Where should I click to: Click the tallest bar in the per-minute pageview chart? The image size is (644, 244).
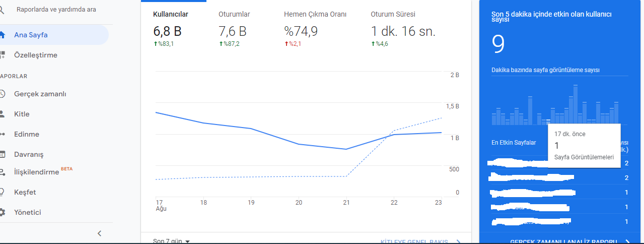pos(576,105)
